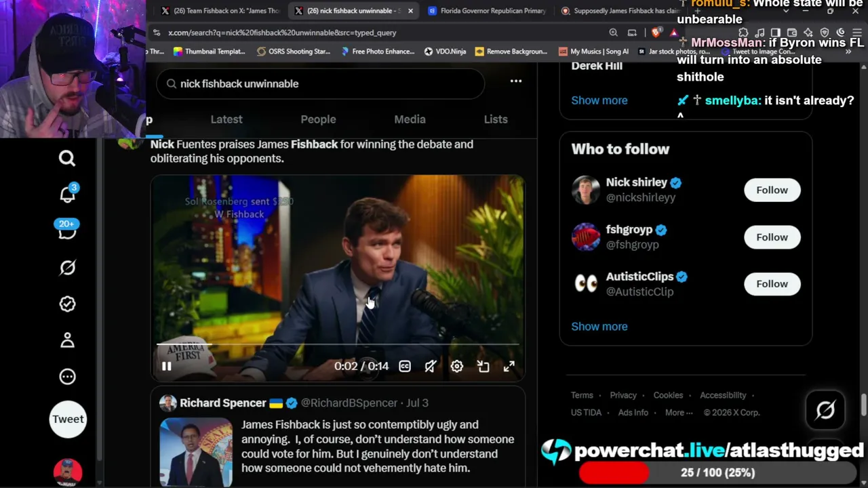Open the More circle icon in sidebar

(67, 377)
